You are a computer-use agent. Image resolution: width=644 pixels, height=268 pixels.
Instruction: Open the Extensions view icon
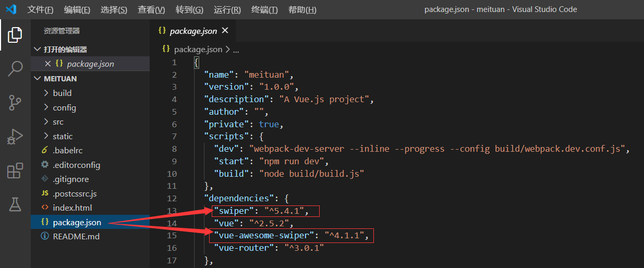(x=15, y=170)
